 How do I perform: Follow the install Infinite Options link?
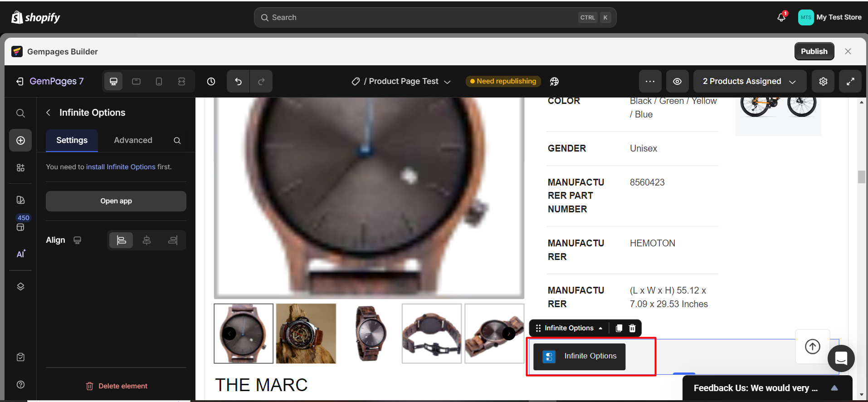[x=121, y=167]
